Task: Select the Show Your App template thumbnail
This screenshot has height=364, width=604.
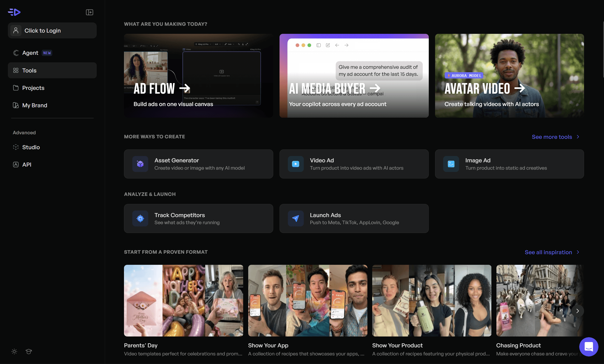Action: tap(308, 301)
